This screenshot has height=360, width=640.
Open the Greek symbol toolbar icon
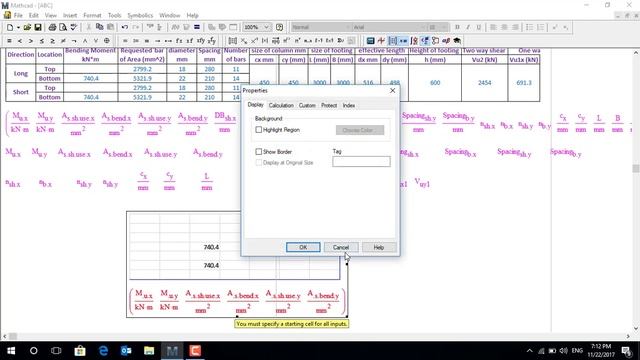[x=447, y=41]
